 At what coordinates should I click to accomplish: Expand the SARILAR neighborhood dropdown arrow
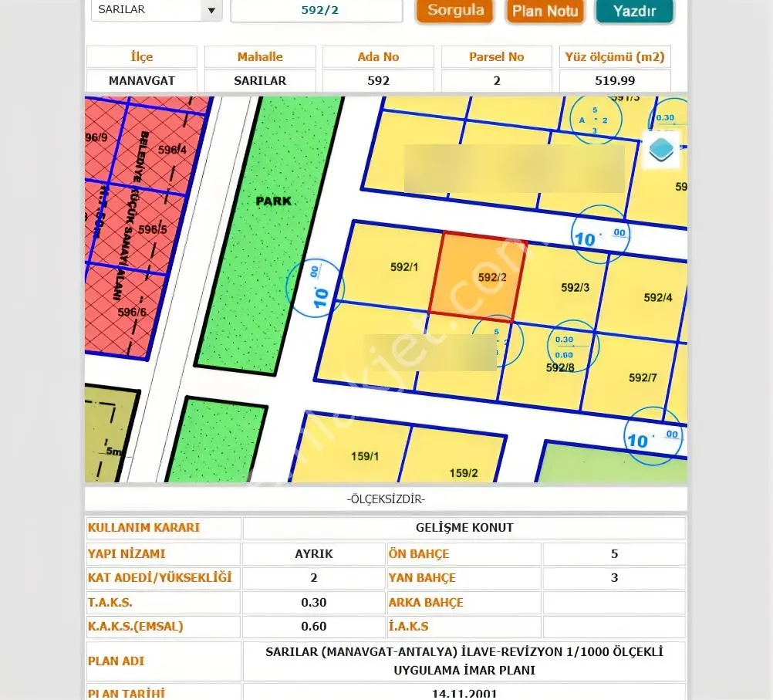pyautogui.click(x=211, y=10)
